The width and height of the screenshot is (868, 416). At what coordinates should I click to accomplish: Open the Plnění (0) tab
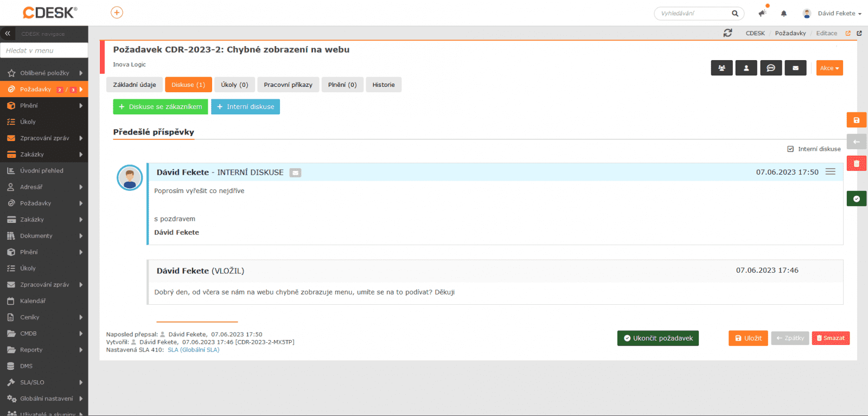click(342, 85)
